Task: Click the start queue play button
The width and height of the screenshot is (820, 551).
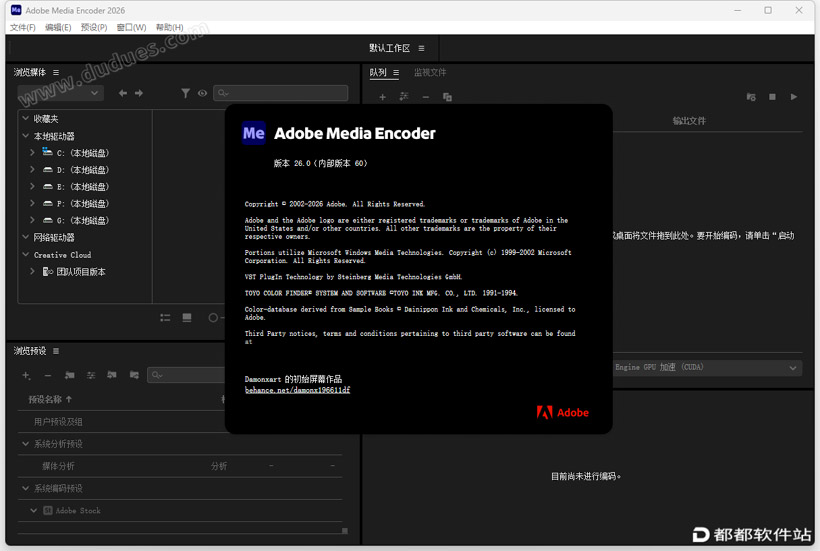Action: point(794,97)
